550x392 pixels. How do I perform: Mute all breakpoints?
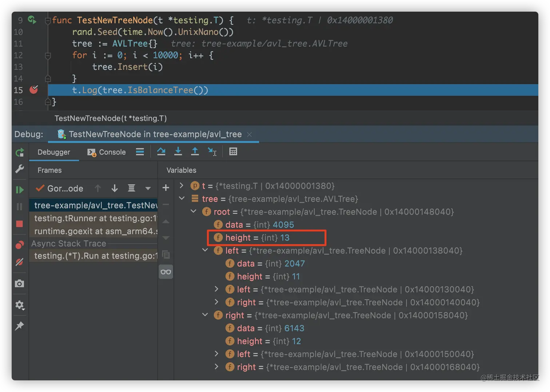(20, 262)
